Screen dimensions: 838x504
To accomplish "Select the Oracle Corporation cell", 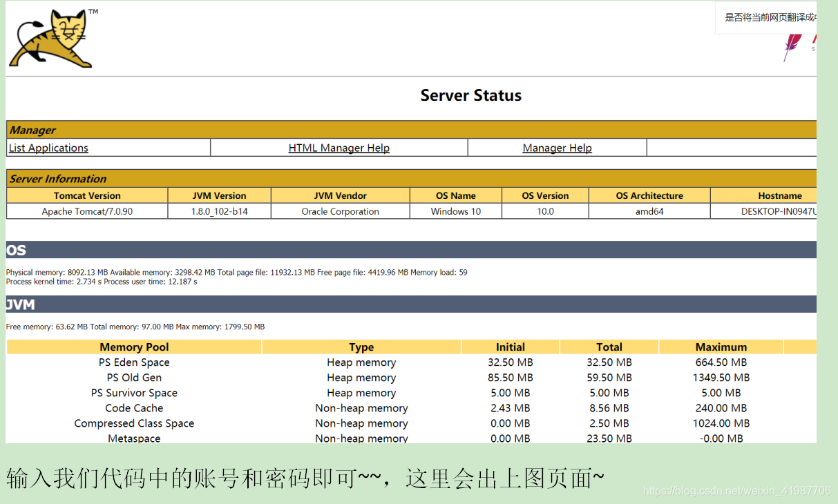I will tap(341, 211).
